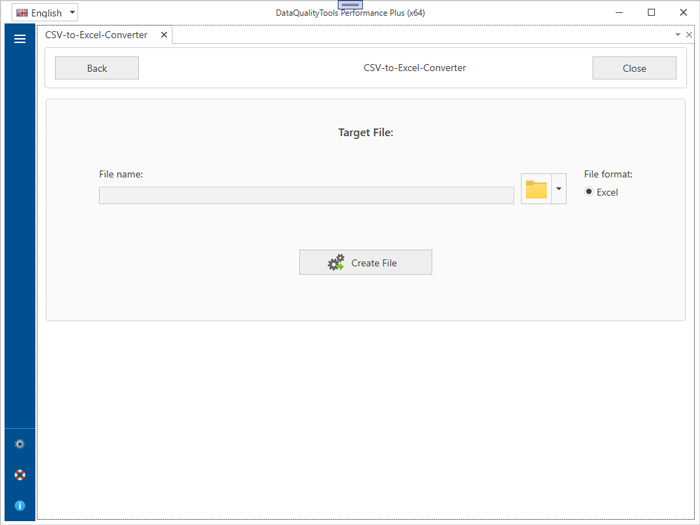Screen dimensions: 700x525
Task: Focus the File name input field
Action: (x=306, y=196)
